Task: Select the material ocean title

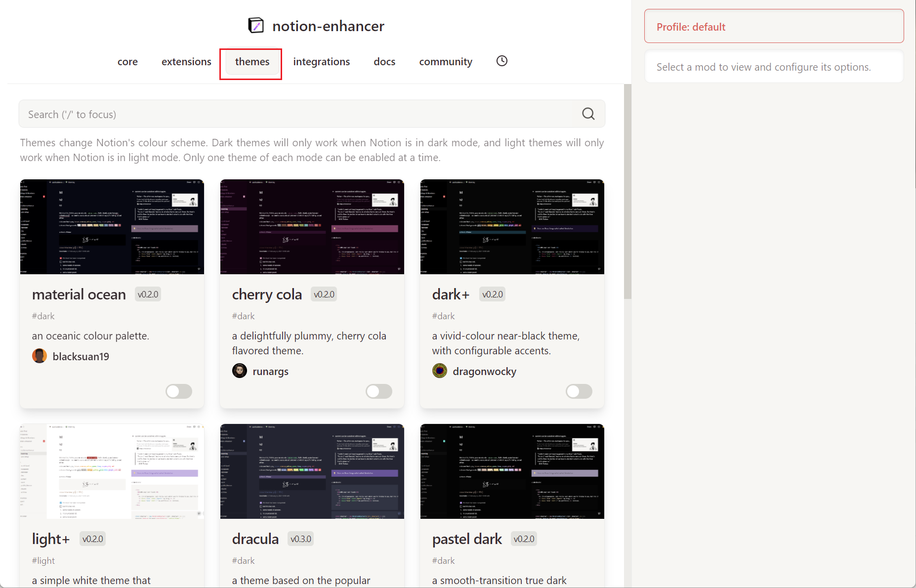Action: 79,294
